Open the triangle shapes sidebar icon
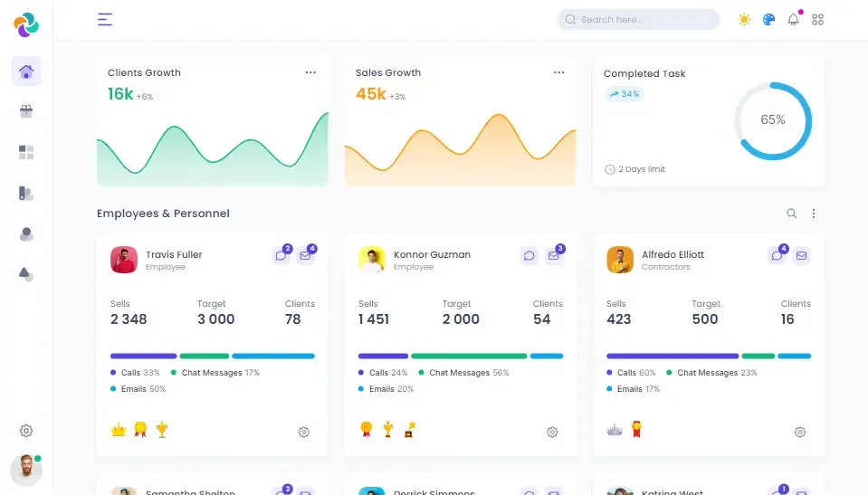Viewport: 868px width, 495px height. point(26,274)
